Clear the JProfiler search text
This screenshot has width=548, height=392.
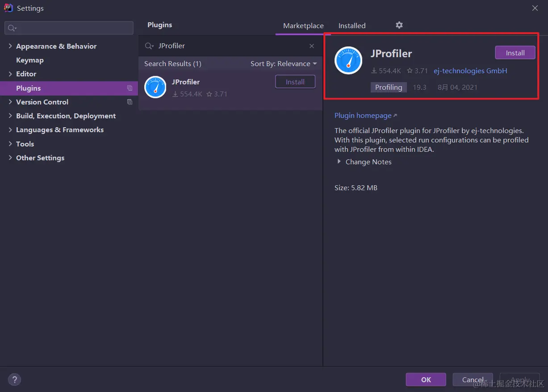click(x=312, y=46)
